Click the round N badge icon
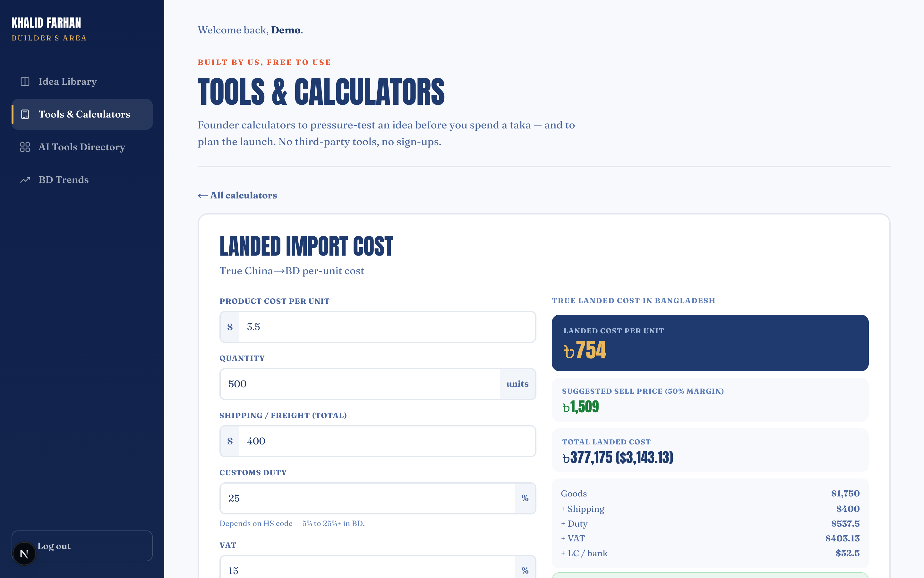Image resolution: width=924 pixels, height=578 pixels. click(24, 554)
